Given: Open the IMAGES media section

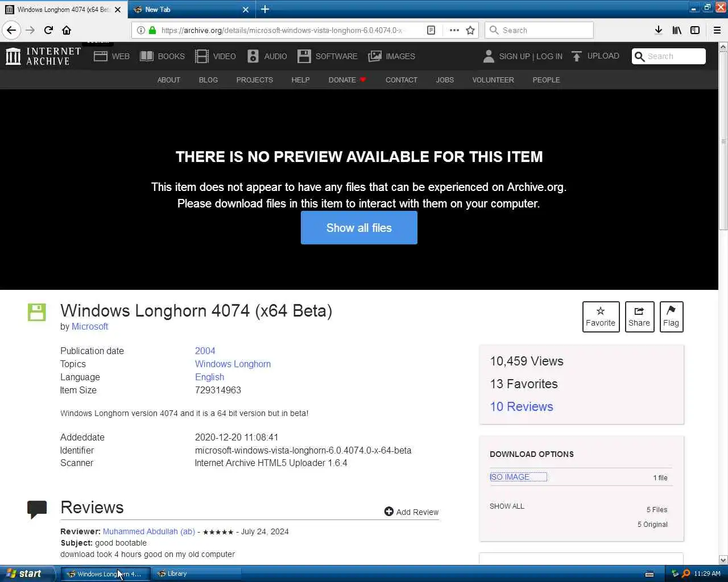Looking at the screenshot, I should click(392, 56).
